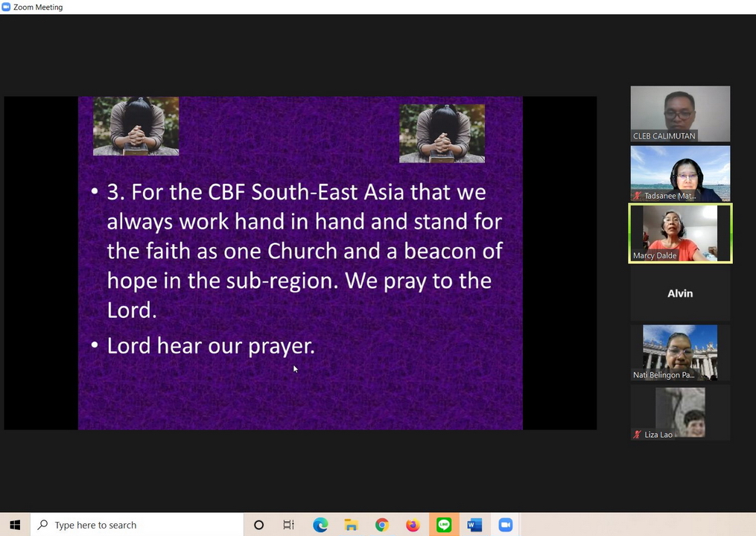
Task: Click the Zoom logo in title bar
Action: coord(7,7)
